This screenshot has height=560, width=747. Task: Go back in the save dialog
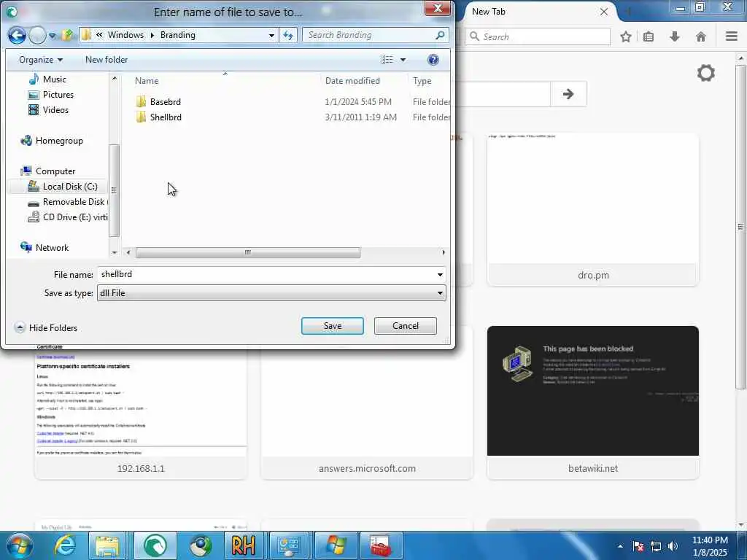(x=17, y=35)
